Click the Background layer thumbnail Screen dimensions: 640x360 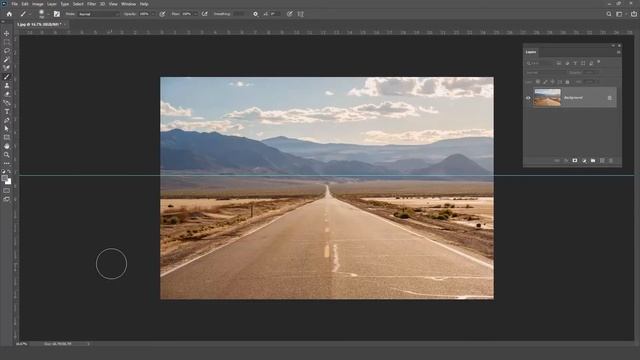coord(547,98)
